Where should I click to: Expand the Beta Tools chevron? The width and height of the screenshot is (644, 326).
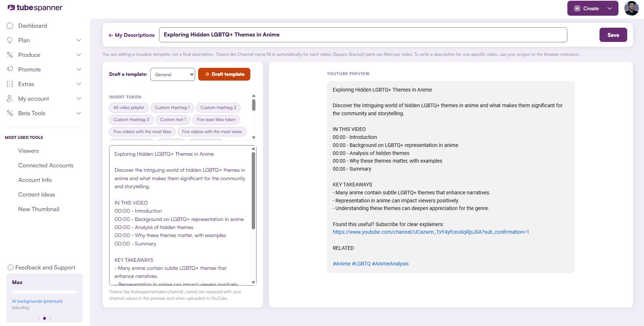click(79, 113)
